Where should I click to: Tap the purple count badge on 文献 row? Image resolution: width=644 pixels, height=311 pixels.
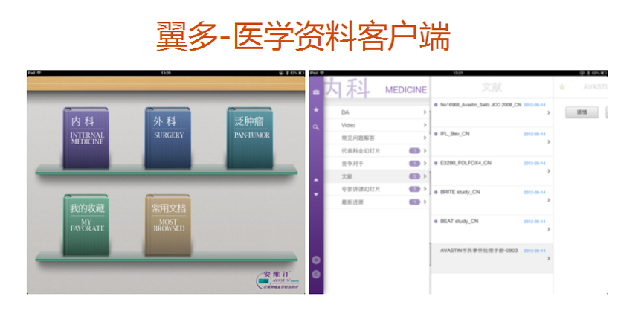414,176
